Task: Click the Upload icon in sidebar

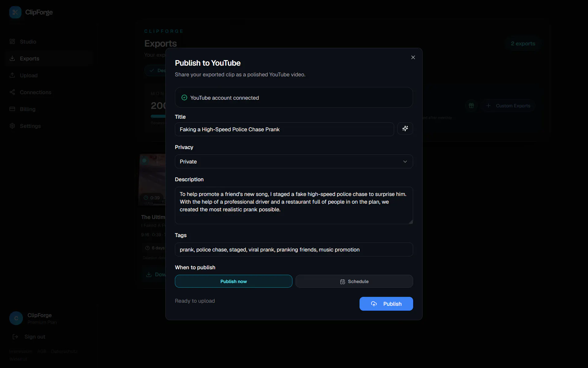Action: pos(12,75)
